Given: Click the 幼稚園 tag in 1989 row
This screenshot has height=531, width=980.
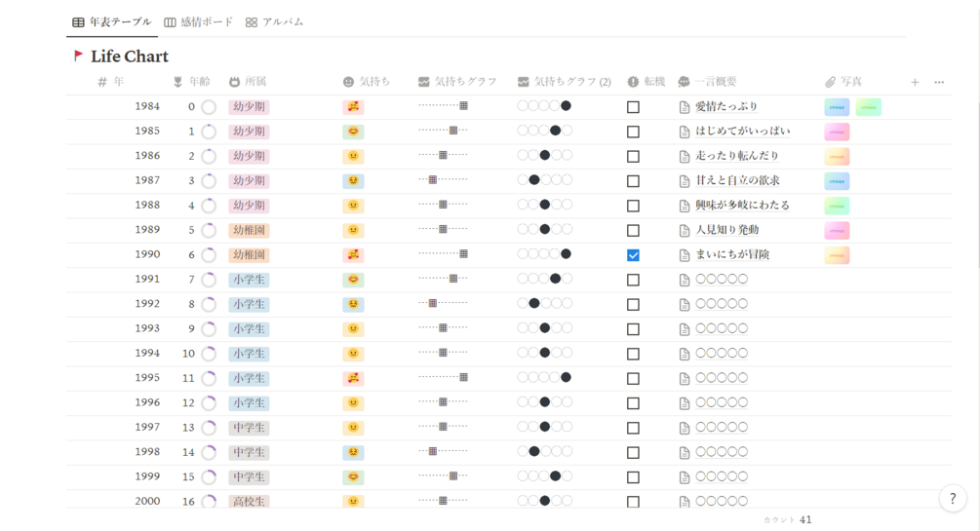Looking at the screenshot, I should 249,230.
